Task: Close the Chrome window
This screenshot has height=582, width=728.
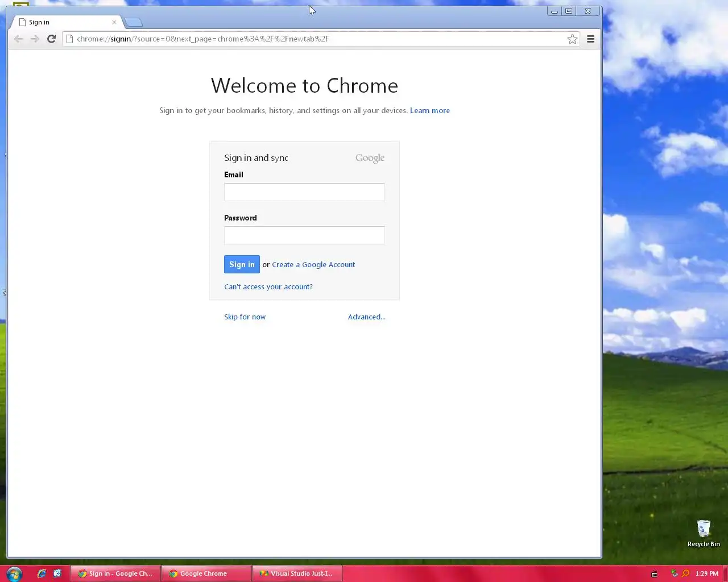Action: 588,11
